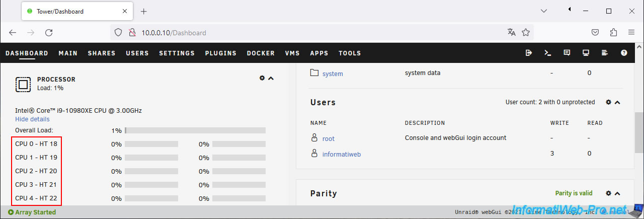
Task: Click the 'CPU 2 - HT 20' label
Action: [36, 171]
